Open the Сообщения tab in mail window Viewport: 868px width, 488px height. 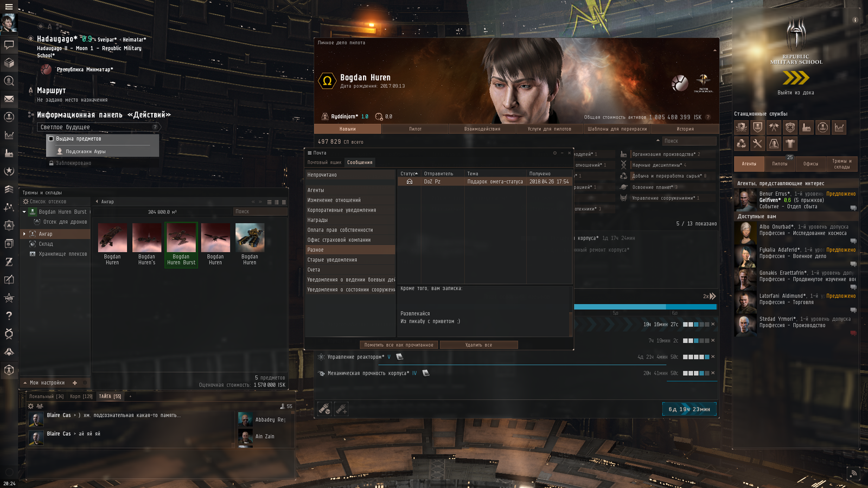click(x=360, y=162)
